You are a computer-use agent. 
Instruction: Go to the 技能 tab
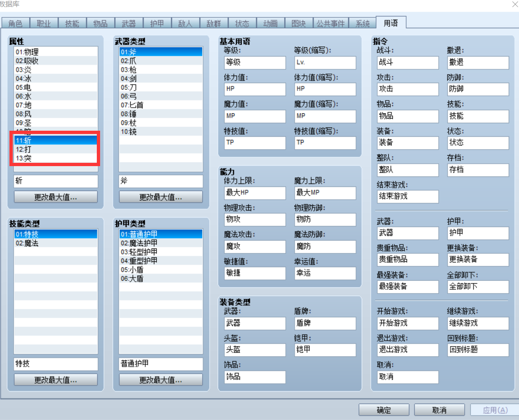72,23
